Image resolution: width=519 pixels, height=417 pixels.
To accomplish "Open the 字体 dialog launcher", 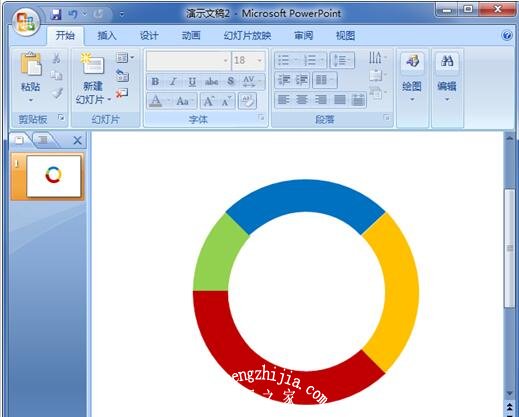I will [261, 117].
